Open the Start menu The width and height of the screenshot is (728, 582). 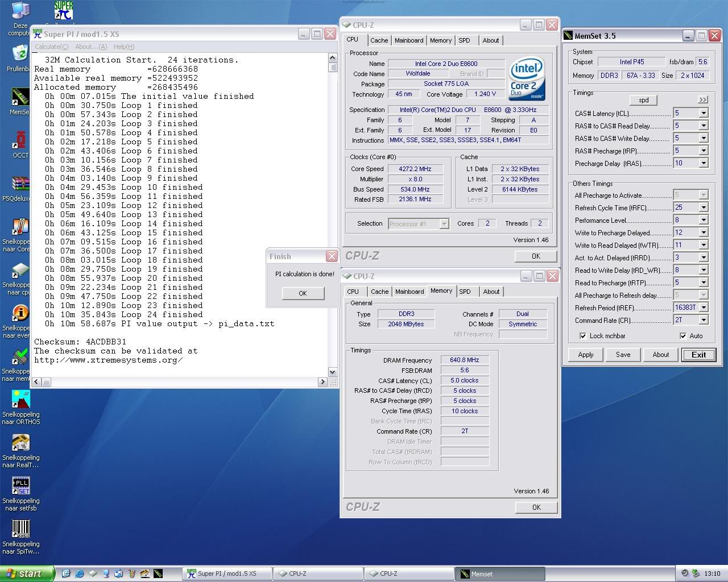click(27, 573)
